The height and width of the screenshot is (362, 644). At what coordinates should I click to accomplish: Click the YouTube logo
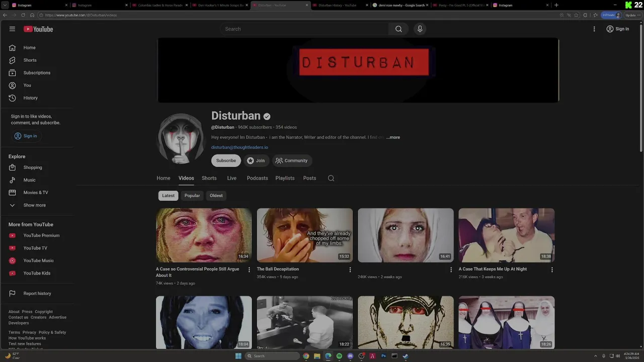[x=38, y=29]
